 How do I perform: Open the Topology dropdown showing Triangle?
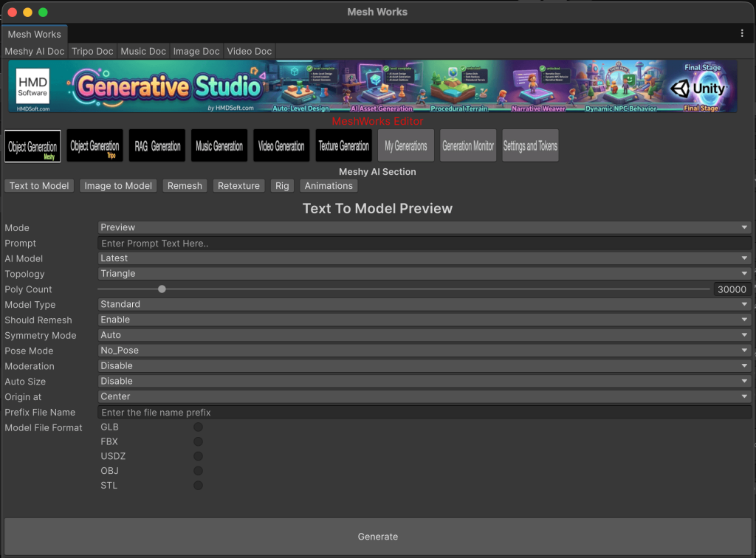click(x=425, y=274)
